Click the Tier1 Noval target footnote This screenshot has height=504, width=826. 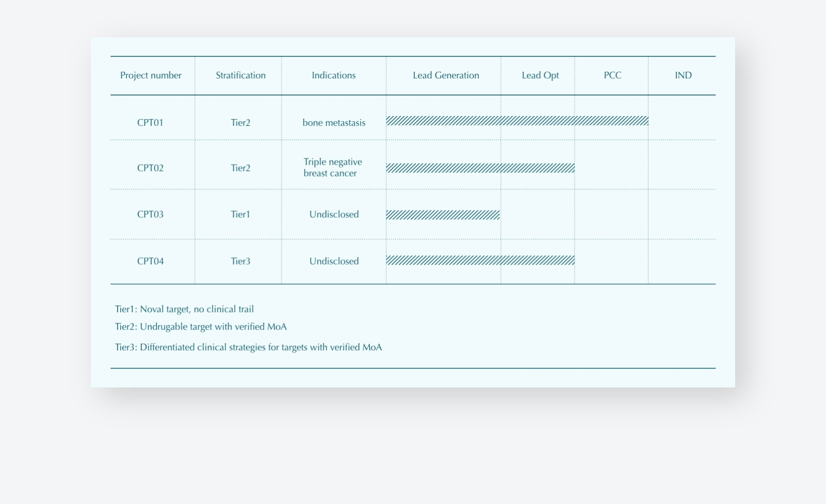184,310
